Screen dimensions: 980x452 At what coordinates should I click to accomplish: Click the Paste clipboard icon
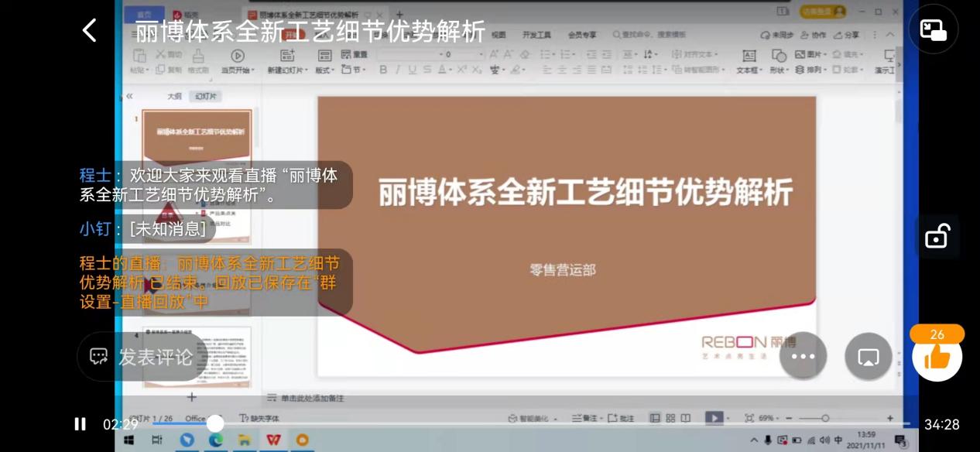(x=140, y=56)
